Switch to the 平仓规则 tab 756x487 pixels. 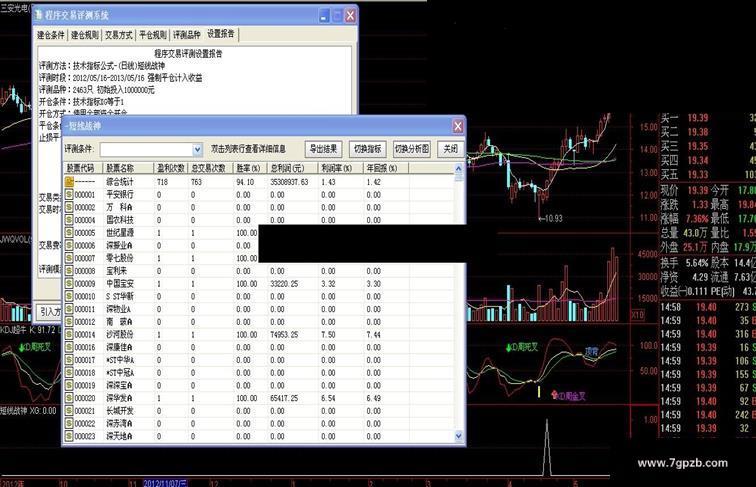coord(153,35)
